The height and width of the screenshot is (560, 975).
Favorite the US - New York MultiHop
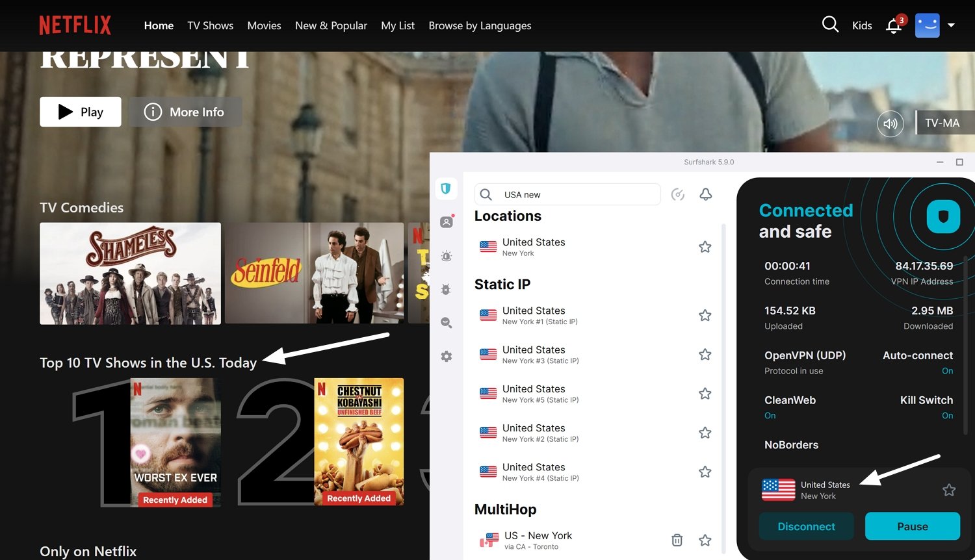705,540
